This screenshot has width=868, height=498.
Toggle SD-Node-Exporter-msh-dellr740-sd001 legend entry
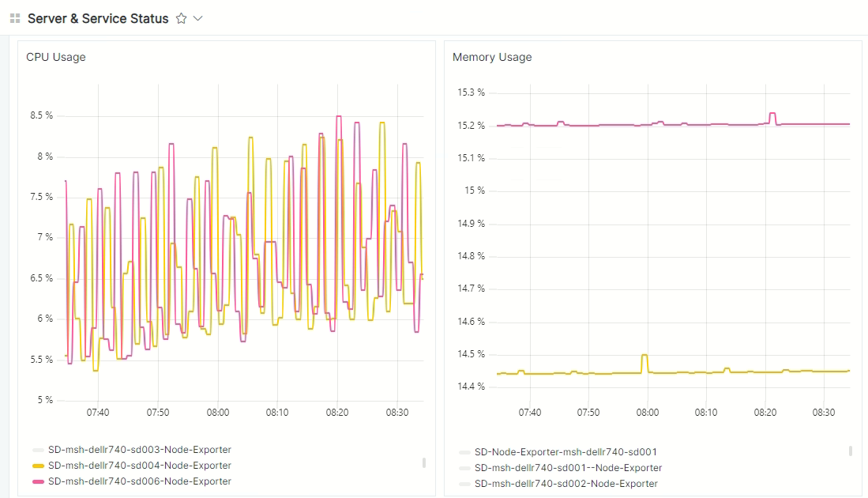click(x=566, y=452)
